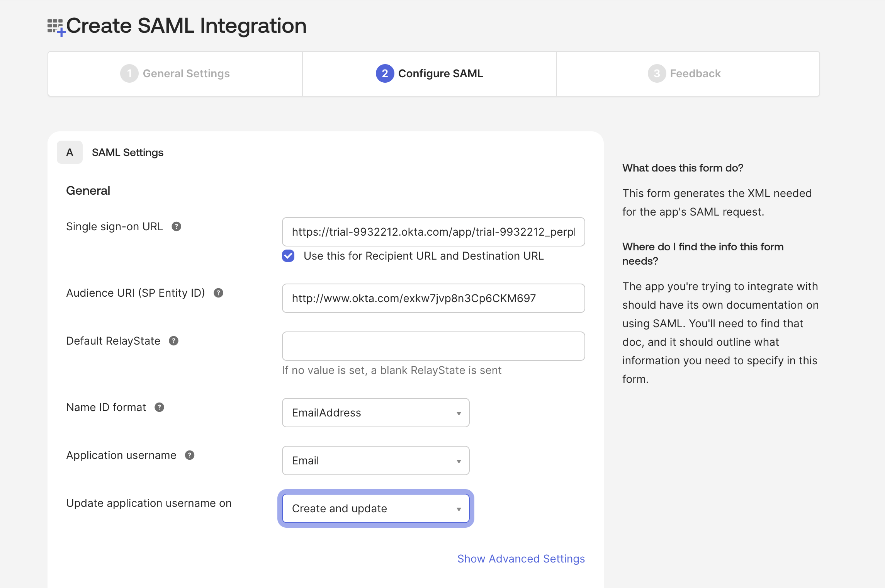Focus the empty Default RelayState field
Viewport: 885px width, 588px height.
433,346
